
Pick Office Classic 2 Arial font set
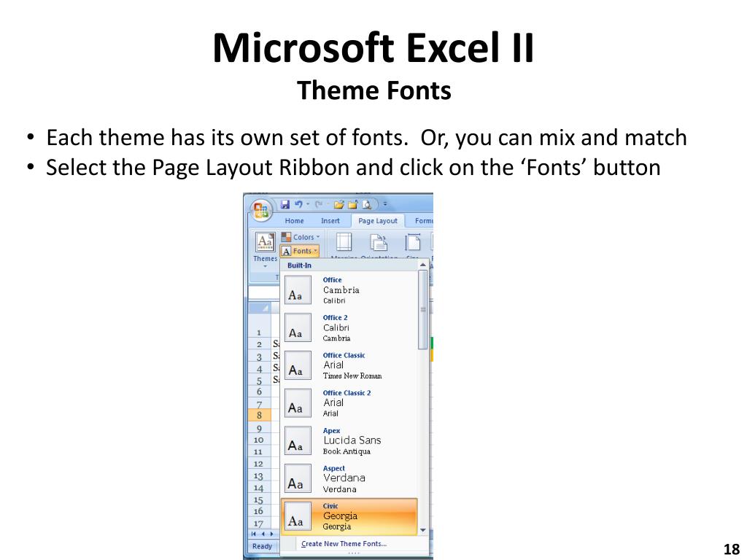pyautogui.click(x=349, y=402)
